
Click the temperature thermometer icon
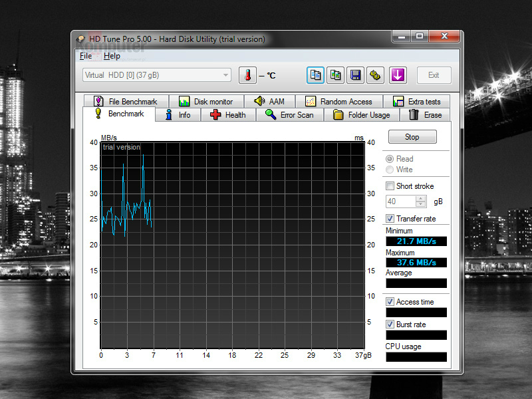coord(247,75)
